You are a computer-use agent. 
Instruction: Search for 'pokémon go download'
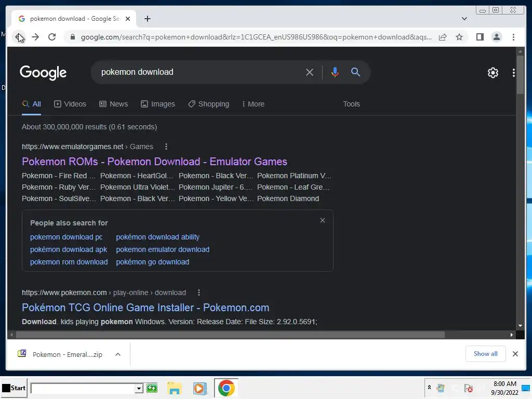pyautogui.click(x=153, y=262)
